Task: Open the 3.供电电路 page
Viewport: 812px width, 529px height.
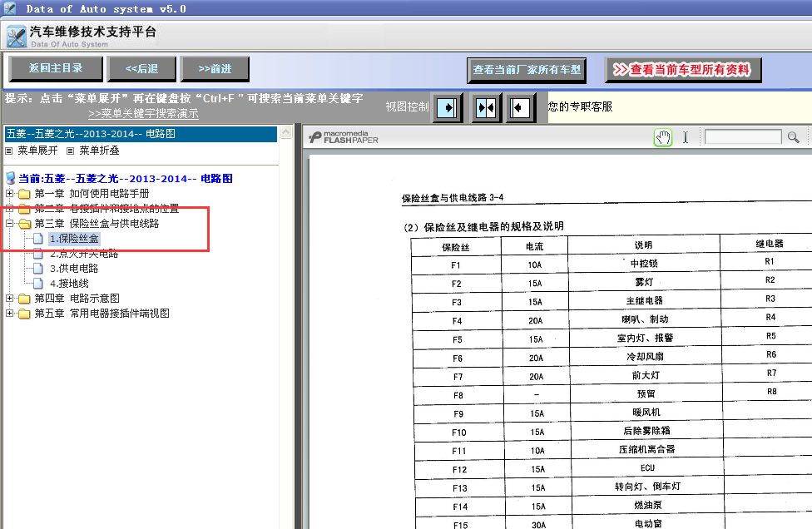Action: [74, 269]
